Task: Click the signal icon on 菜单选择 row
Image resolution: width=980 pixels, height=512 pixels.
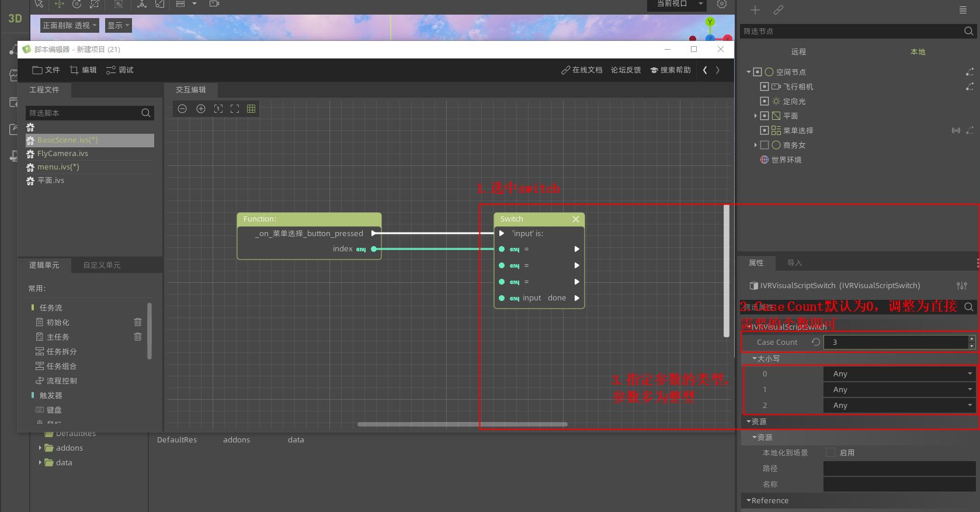Action: pos(956,130)
